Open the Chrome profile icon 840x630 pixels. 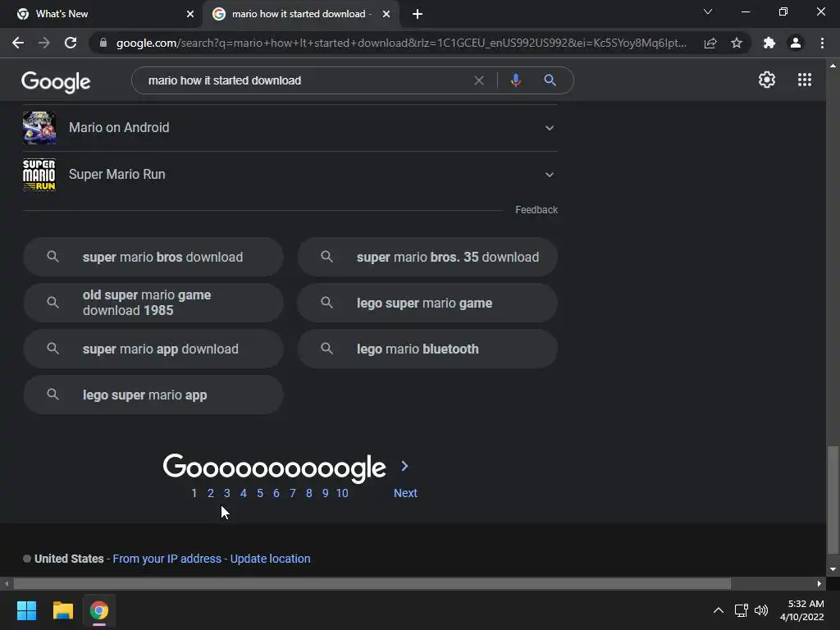pos(796,43)
